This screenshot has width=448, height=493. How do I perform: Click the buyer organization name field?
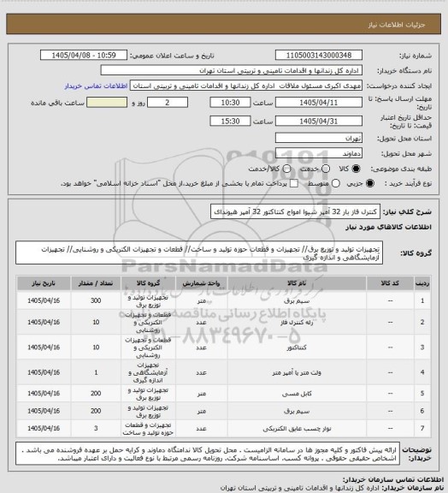pyautogui.click(x=231, y=70)
